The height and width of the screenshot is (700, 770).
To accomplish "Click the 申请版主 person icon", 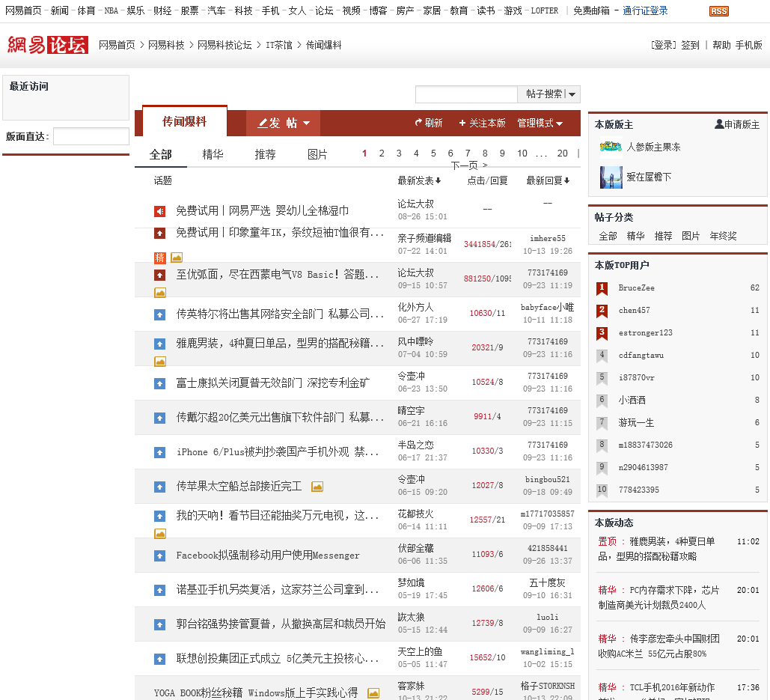I will tap(719, 124).
